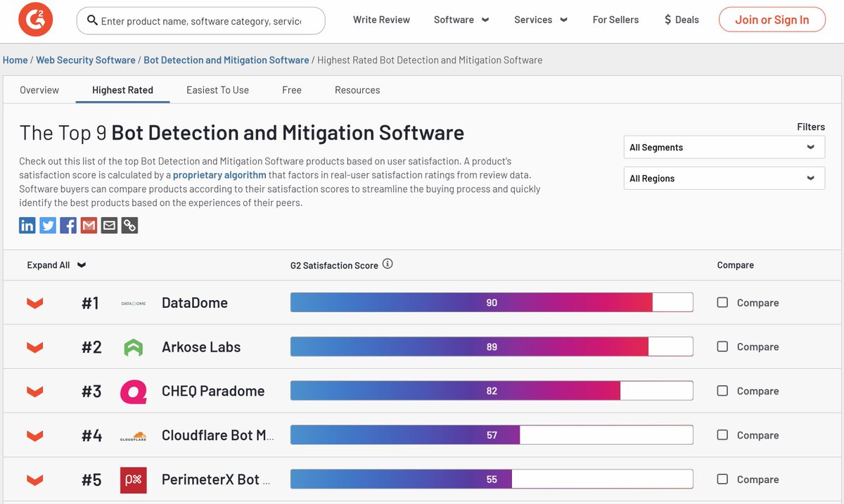The image size is (844, 504).
Task: Open the All Segments filter dropdown
Action: tap(724, 148)
